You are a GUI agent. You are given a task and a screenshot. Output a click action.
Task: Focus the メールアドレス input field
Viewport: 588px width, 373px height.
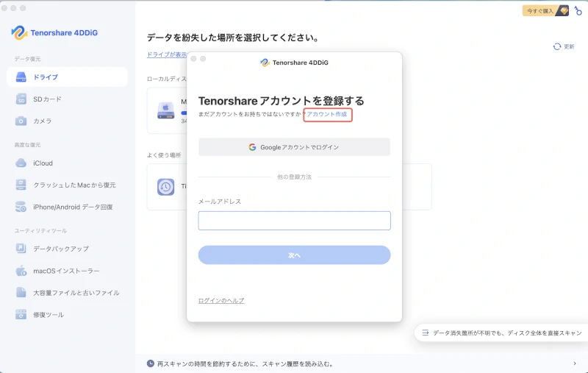pos(295,221)
